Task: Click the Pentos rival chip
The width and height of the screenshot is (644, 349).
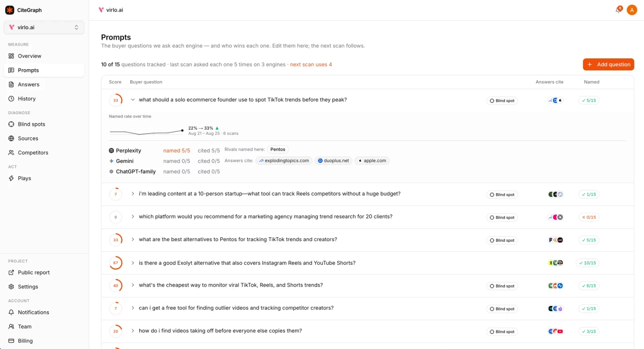Action: [x=278, y=149]
